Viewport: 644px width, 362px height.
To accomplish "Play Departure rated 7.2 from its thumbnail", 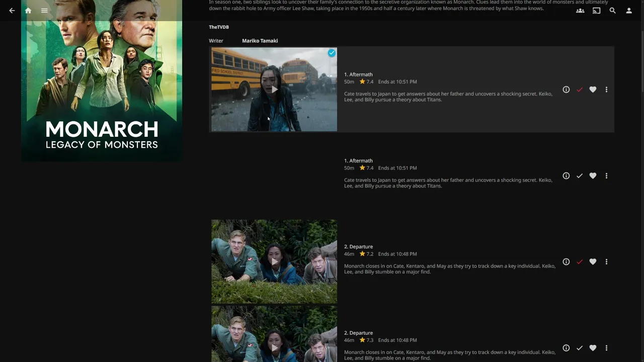I will coord(274,261).
